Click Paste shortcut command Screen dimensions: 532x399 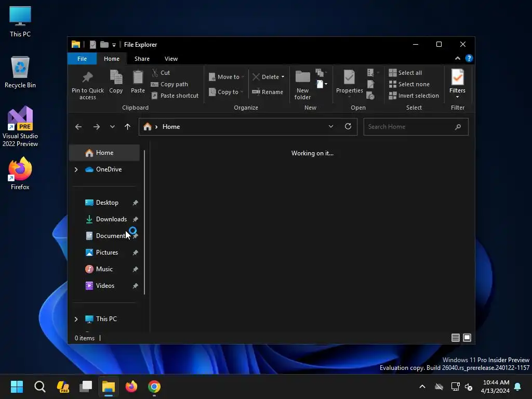coord(175,96)
